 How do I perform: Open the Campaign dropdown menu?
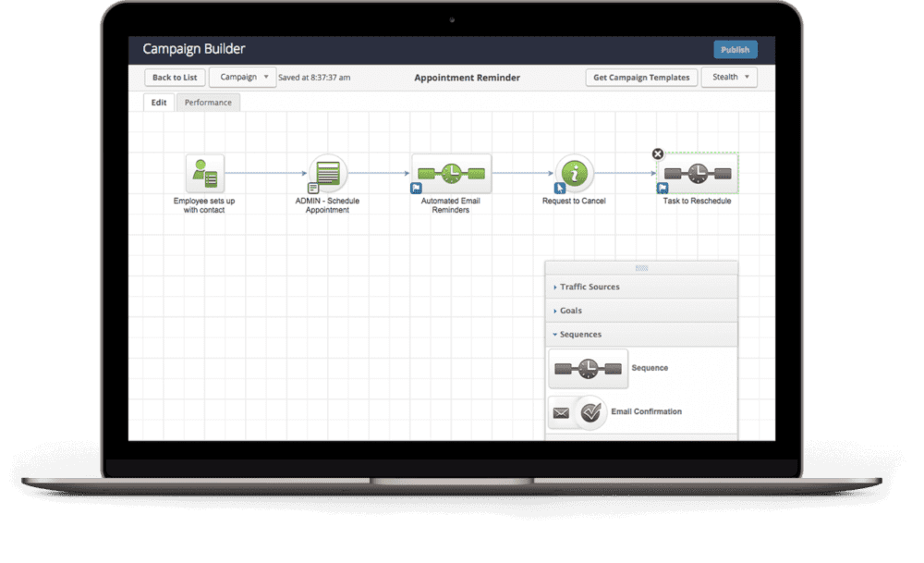click(x=243, y=78)
